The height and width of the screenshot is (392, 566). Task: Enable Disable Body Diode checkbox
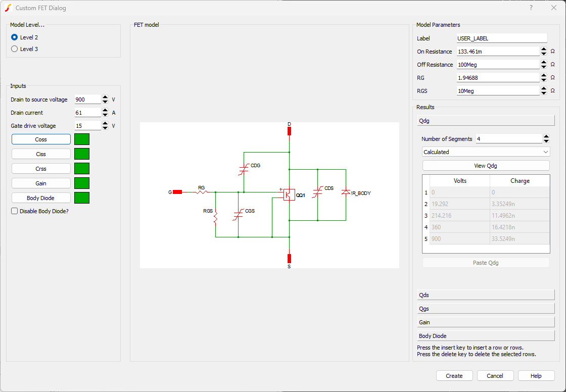pos(14,211)
